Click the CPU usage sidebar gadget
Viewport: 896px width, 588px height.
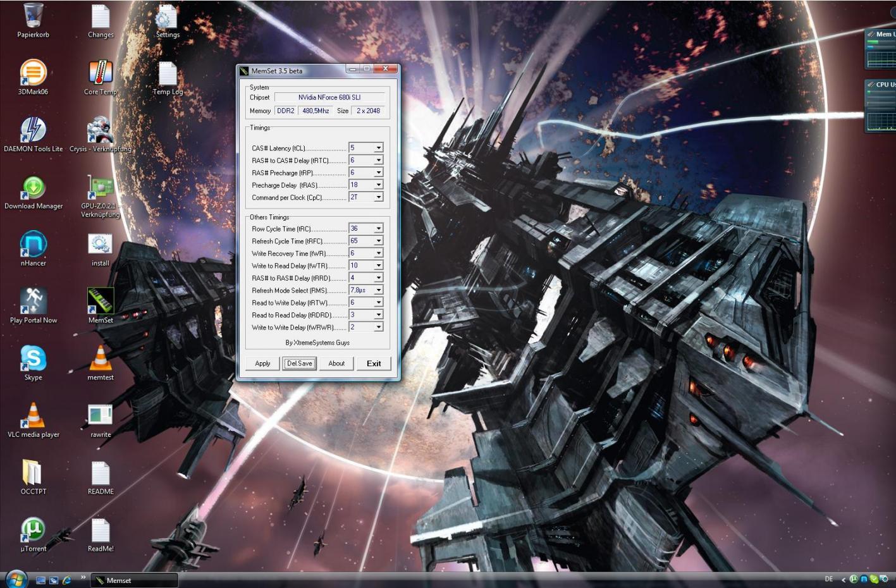[881, 106]
